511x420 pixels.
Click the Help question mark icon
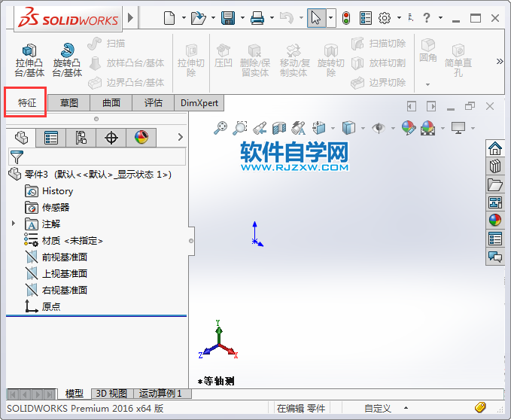coord(427,18)
